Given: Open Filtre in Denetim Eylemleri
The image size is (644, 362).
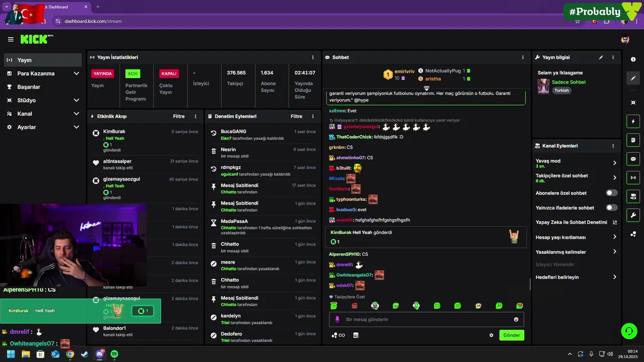Looking at the screenshot, I should [296, 116].
